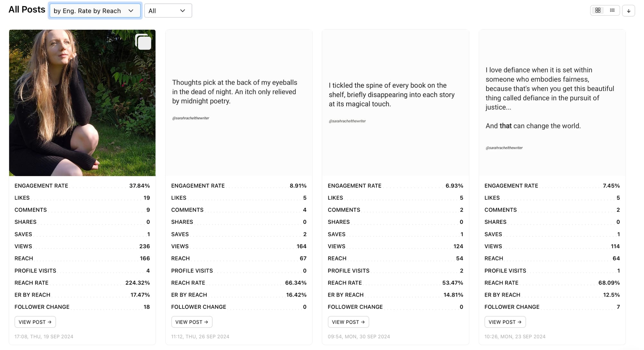View the 'tickled the spine' post
644x350 pixels.
348,322
